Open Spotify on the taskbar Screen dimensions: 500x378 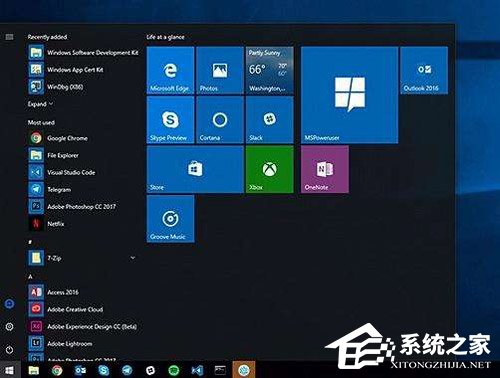point(174,370)
